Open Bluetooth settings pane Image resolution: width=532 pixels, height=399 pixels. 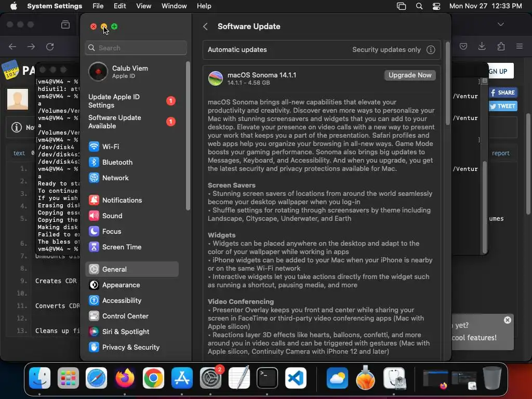131,162
